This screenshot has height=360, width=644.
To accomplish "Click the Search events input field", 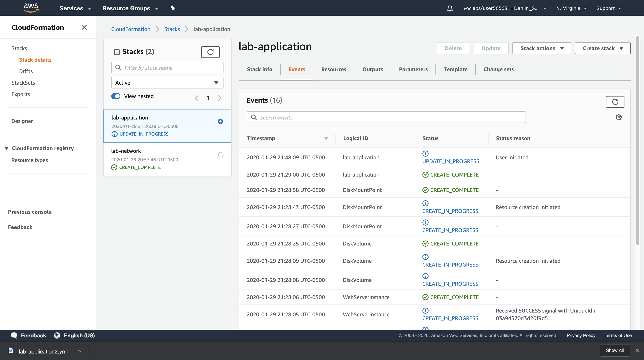I will (386, 117).
